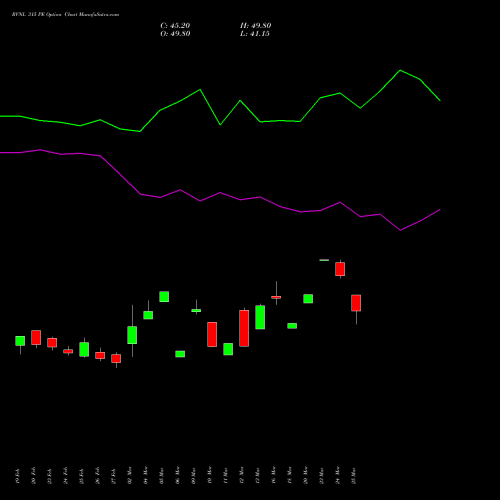Image resolution: width=500 pixels, height=500 pixels.
Task: Select the small green candle for 06 Mar
Action: pos(180,354)
